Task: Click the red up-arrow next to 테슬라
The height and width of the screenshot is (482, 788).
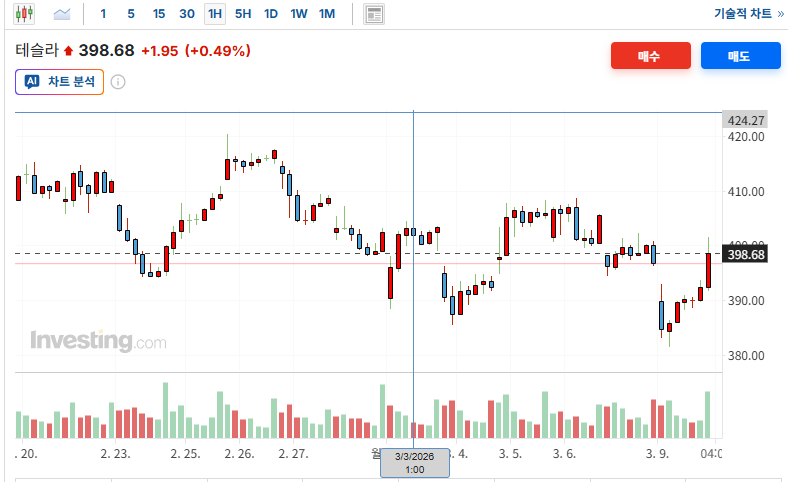Action: point(68,51)
